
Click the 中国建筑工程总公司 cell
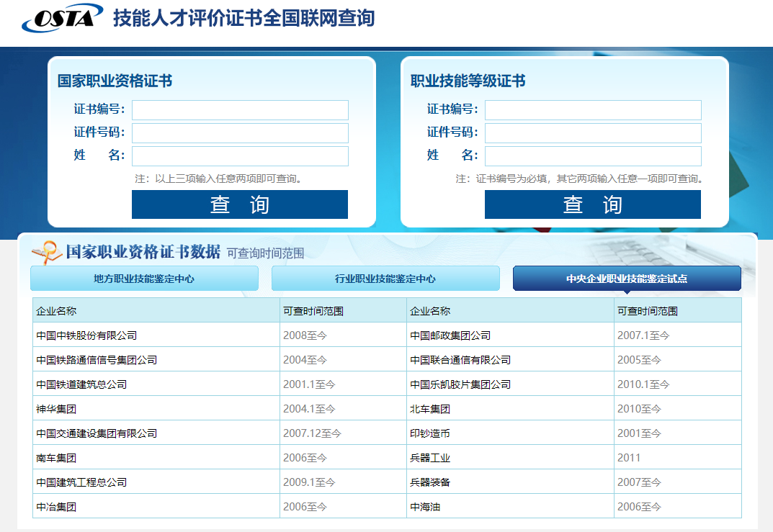(156, 482)
